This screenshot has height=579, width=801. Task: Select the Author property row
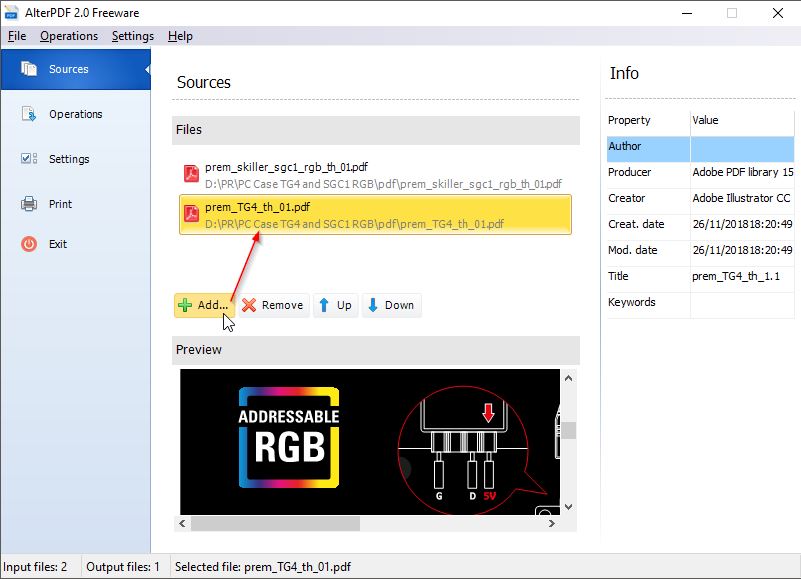[700, 149]
